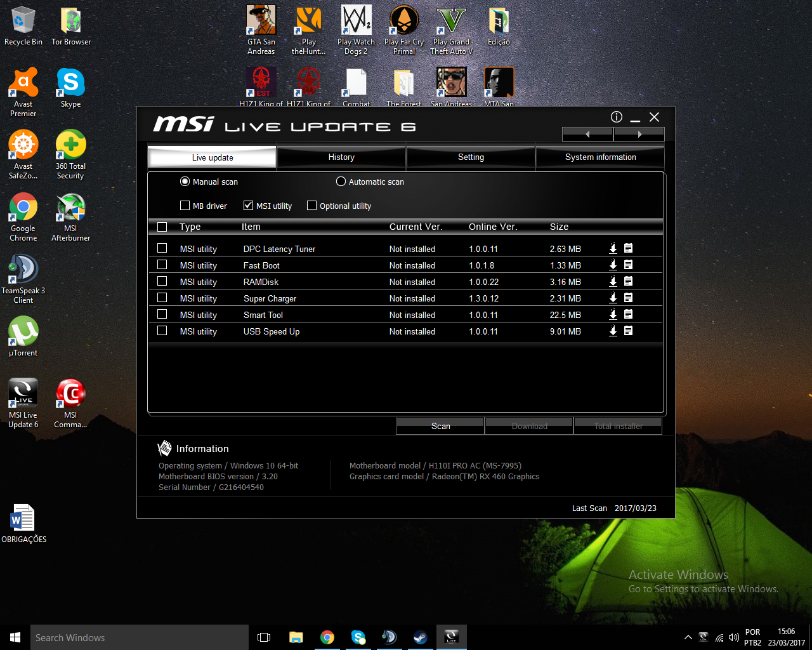The height and width of the screenshot is (650, 812).
Task: Select the Play Grand Theft Auto V shortcut
Action: [452, 30]
